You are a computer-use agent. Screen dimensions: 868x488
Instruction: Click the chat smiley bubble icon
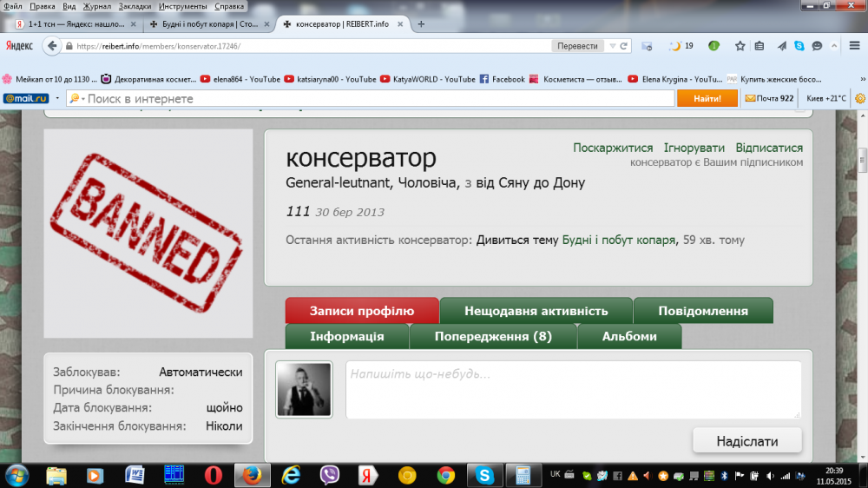(817, 46)
